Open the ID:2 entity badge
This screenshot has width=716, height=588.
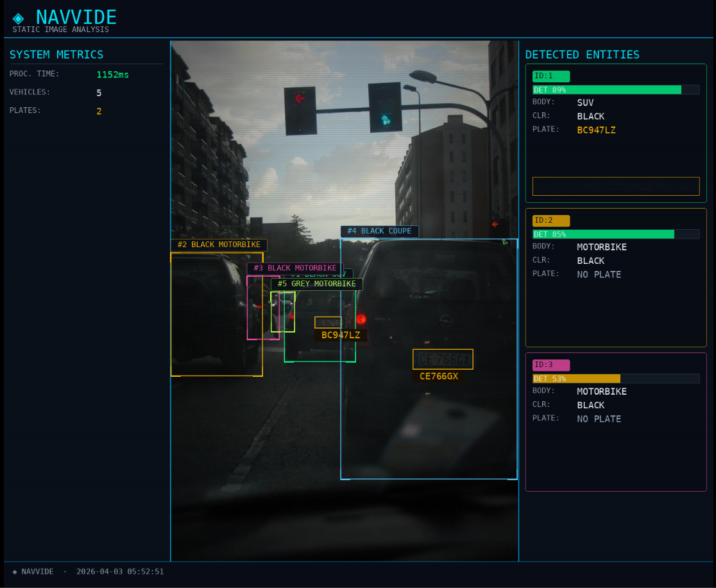(x=550, y=220)
